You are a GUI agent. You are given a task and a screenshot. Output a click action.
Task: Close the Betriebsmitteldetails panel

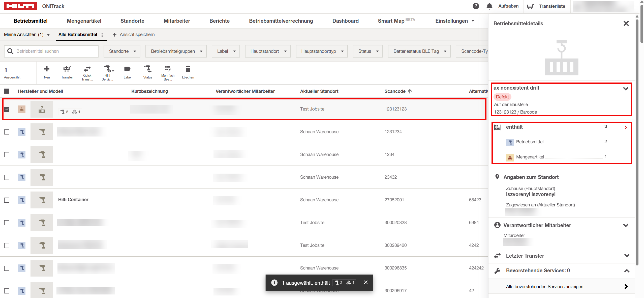coord(626,23)
